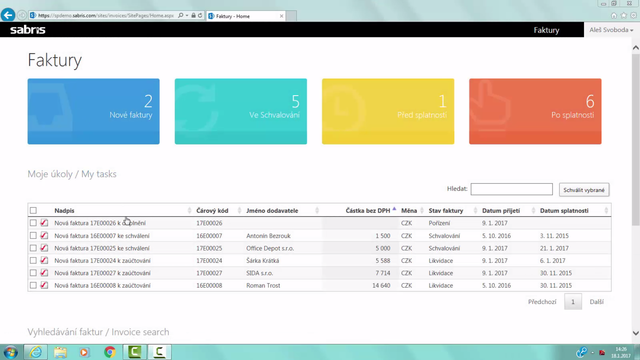Click the browser home icon
The width and height of the screenshot is (640, 360).
click(614, 16)
